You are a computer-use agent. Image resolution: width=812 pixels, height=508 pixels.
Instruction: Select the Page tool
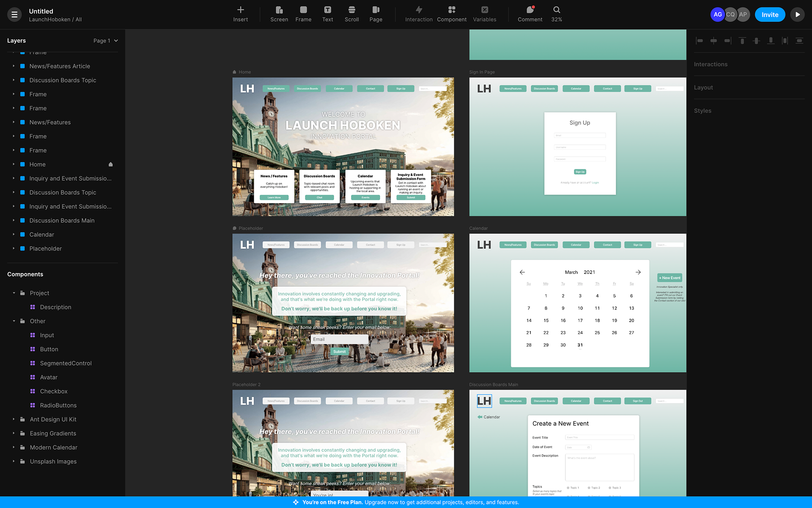(x=376, y=14)
